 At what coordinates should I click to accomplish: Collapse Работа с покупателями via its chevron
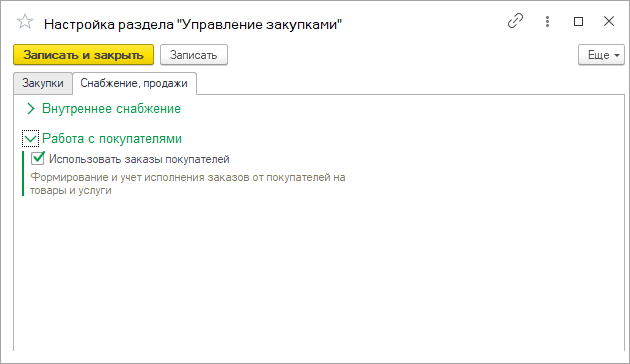31,139
